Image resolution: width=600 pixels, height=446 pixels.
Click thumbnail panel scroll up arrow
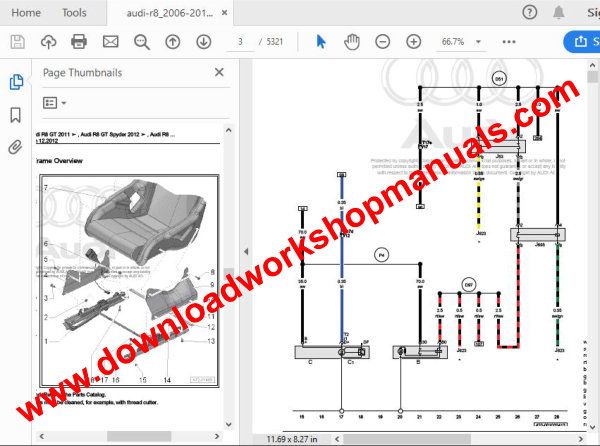click(x=228, y=130)
